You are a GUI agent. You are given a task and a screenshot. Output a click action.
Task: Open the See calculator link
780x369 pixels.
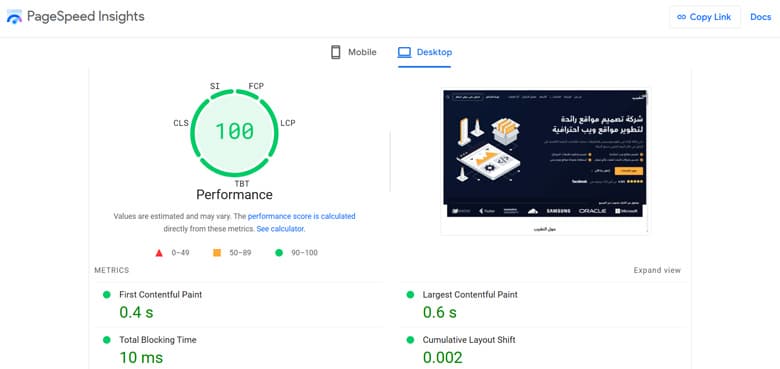[280, 229]
